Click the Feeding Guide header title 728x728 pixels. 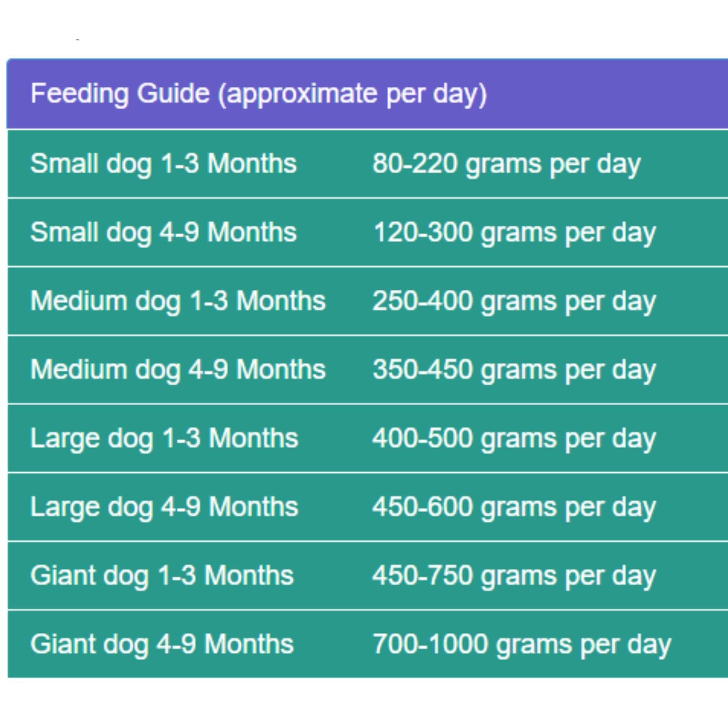tap(258, 94)
